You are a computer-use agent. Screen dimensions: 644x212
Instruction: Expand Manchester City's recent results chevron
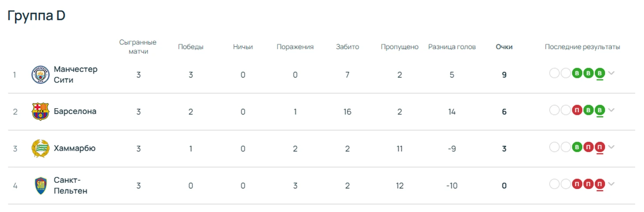(611, 73)
